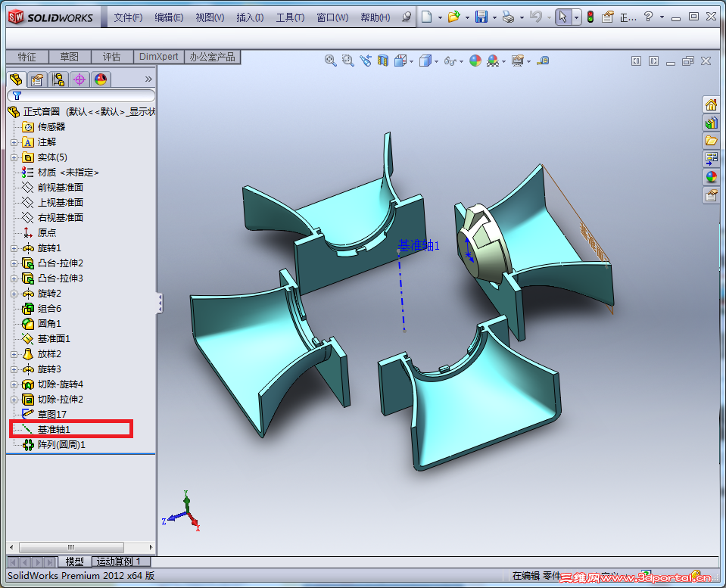This screenshot has height=588, width=726.
Task: Click the View Settings monitor icon
Action: (x=518, y=61)
